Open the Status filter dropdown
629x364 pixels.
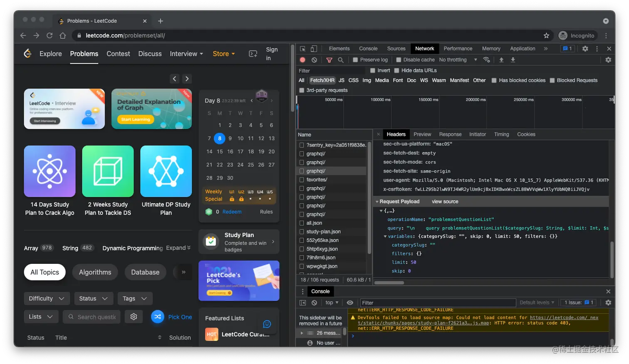tap(93, 298)
